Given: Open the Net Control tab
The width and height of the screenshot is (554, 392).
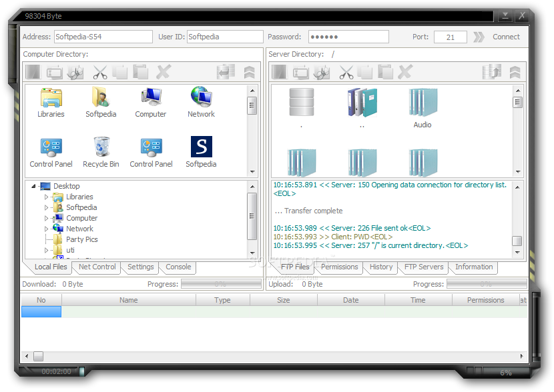Looking at the screenshot, I should tap(97, 267).
